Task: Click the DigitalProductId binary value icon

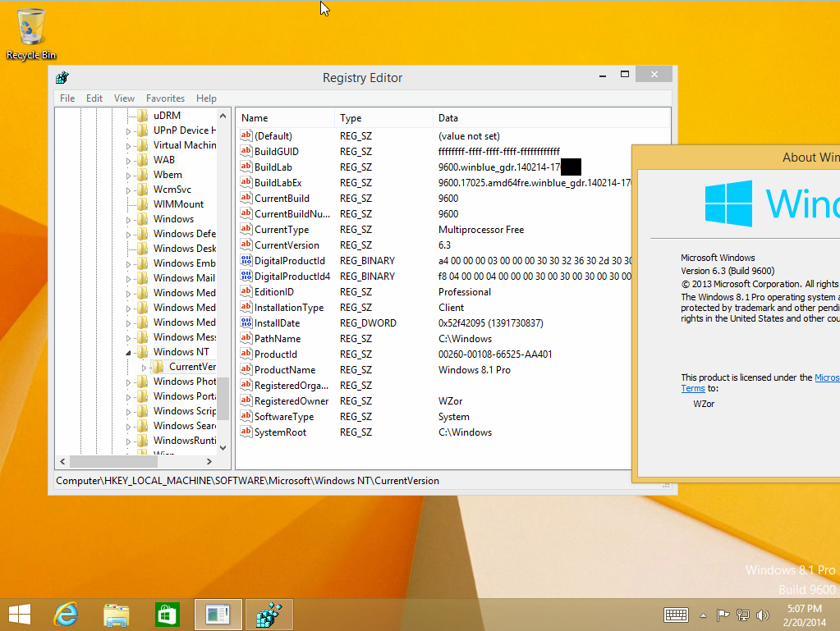Action: 246,261
